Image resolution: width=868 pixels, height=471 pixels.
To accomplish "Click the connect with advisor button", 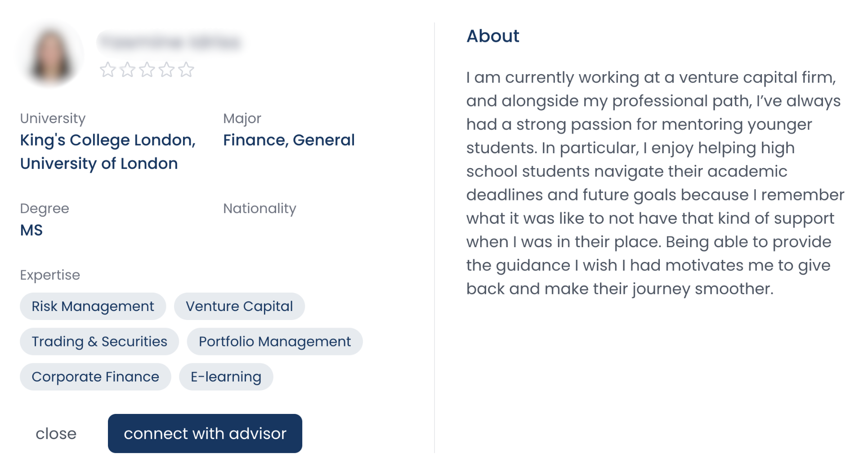I will click(205, 433).
